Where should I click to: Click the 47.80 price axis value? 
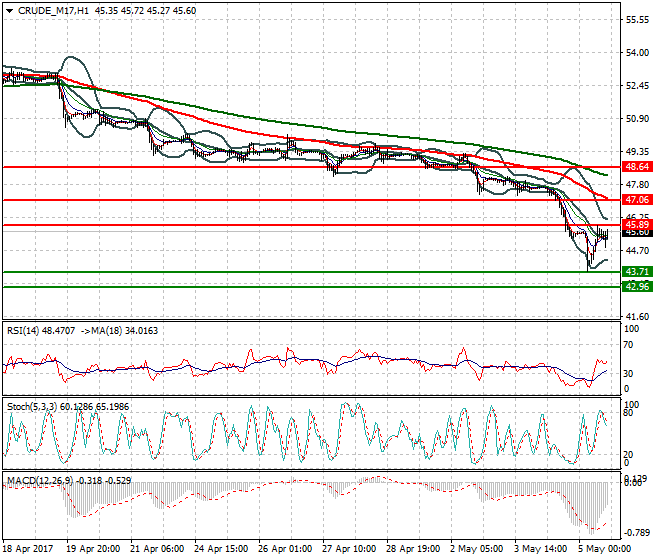[637, 184]
